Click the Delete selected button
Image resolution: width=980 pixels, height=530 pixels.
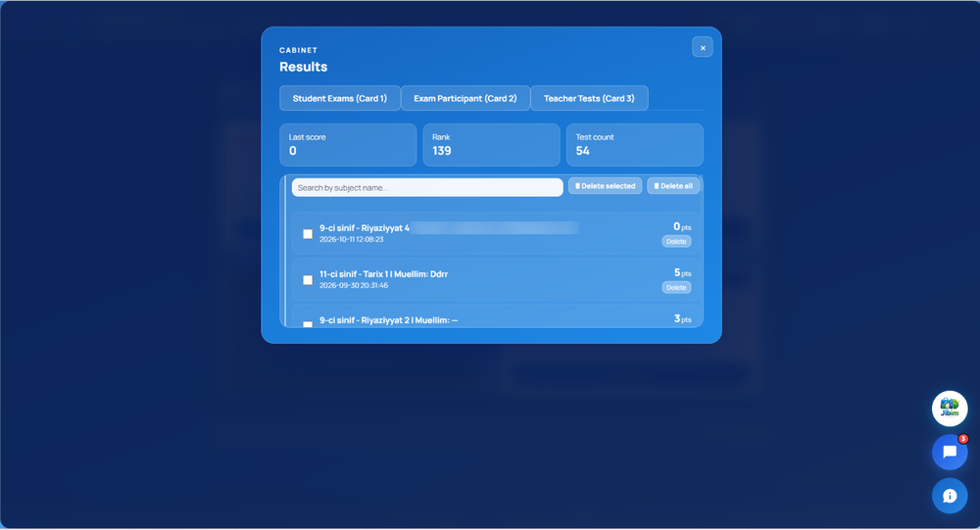tap(605, 186)
